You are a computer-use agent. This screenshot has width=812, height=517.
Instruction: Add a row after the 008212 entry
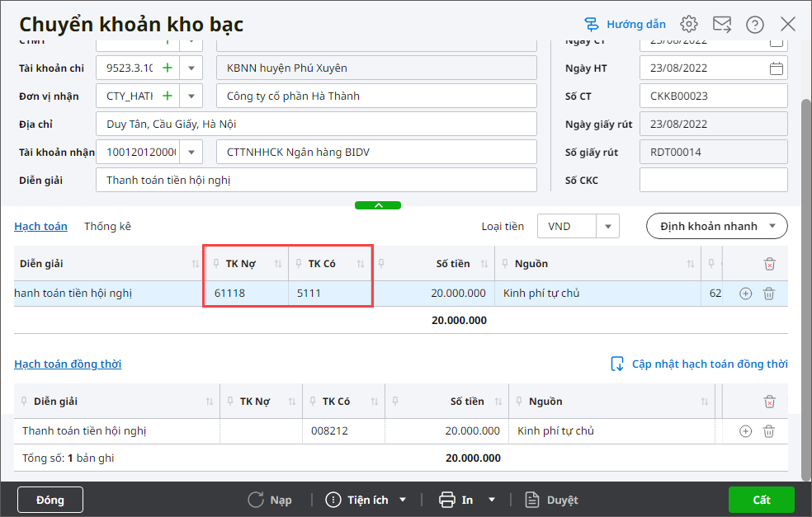(745, 431)
